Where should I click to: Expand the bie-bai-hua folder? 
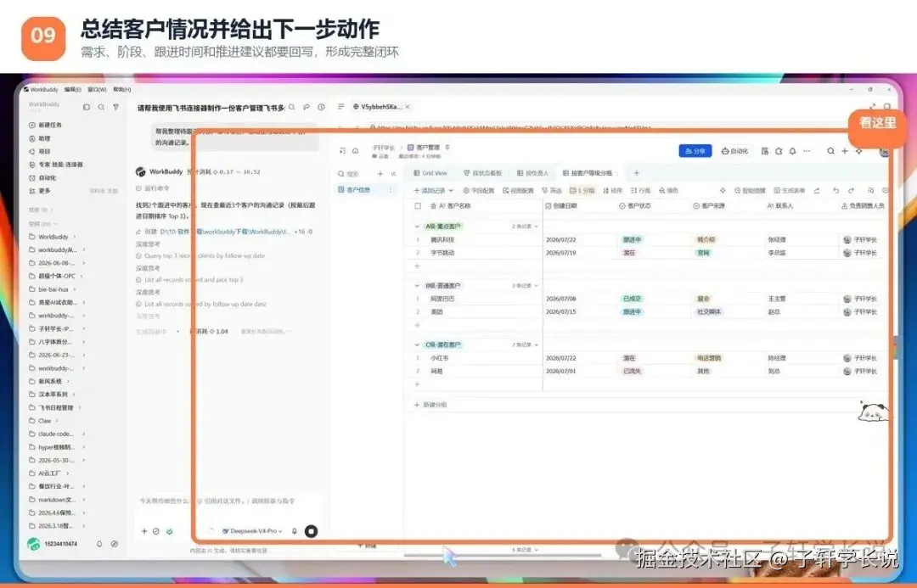74,289
